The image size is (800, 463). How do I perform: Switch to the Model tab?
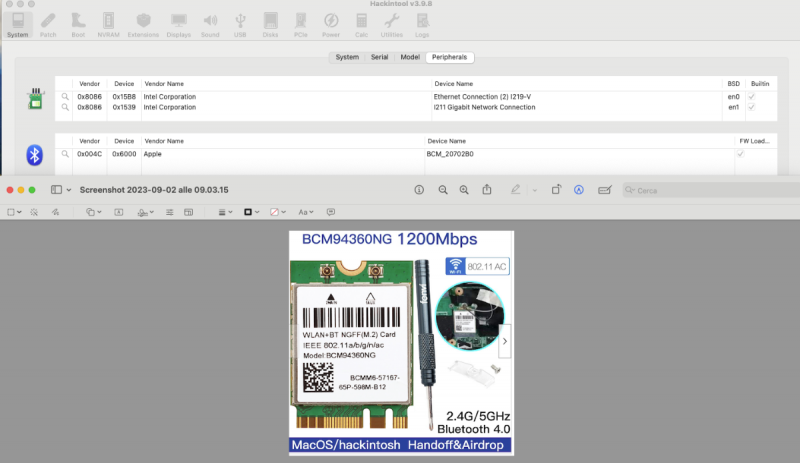[410, 57]
